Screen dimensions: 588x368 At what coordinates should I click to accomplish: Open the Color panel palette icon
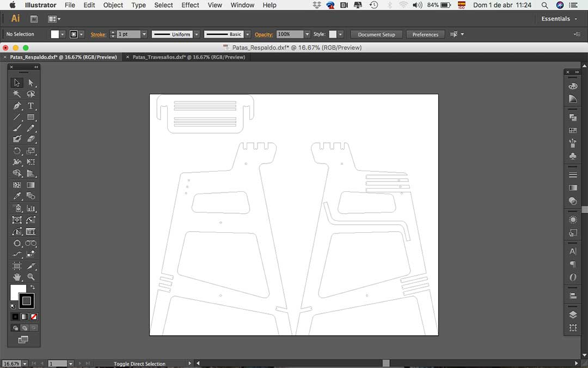point(573,86)
